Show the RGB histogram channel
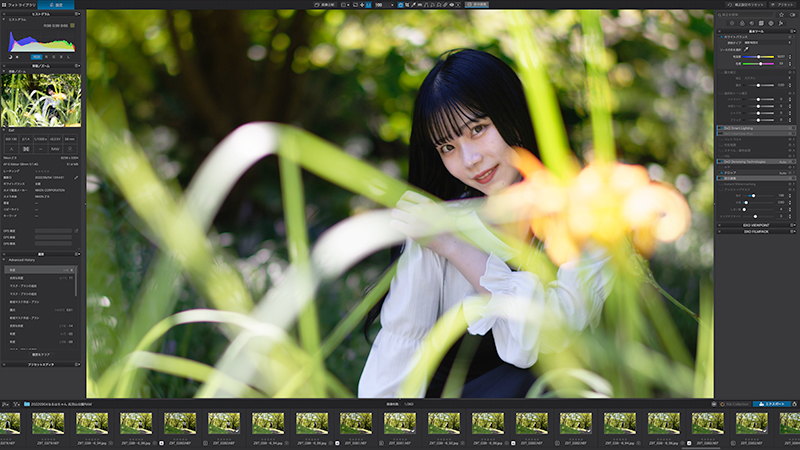The width and height of the screenshot is (800, 450). (x=37, y=57)
